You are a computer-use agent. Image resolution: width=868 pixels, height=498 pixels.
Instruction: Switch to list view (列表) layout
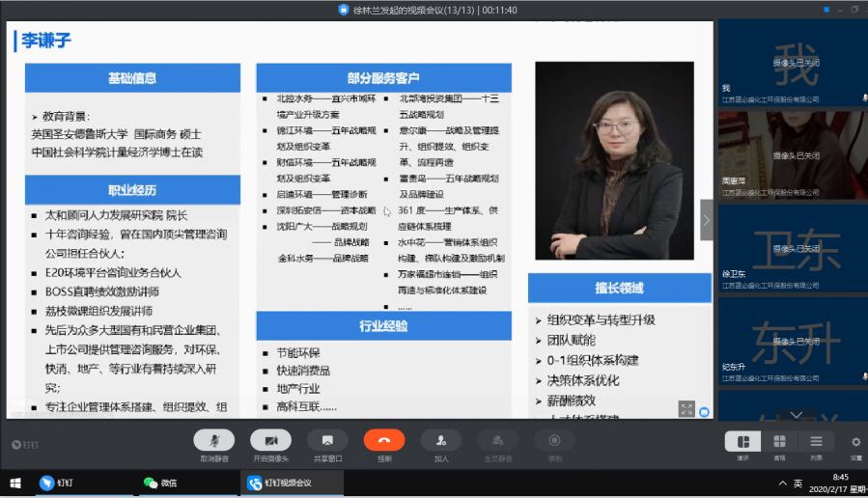pyautogui.click(x=816, y=442)
